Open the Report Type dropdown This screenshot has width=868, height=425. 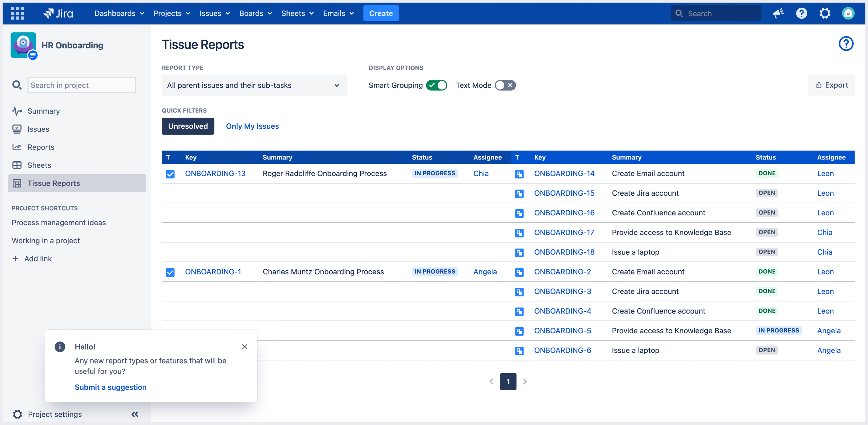[254, 85]
